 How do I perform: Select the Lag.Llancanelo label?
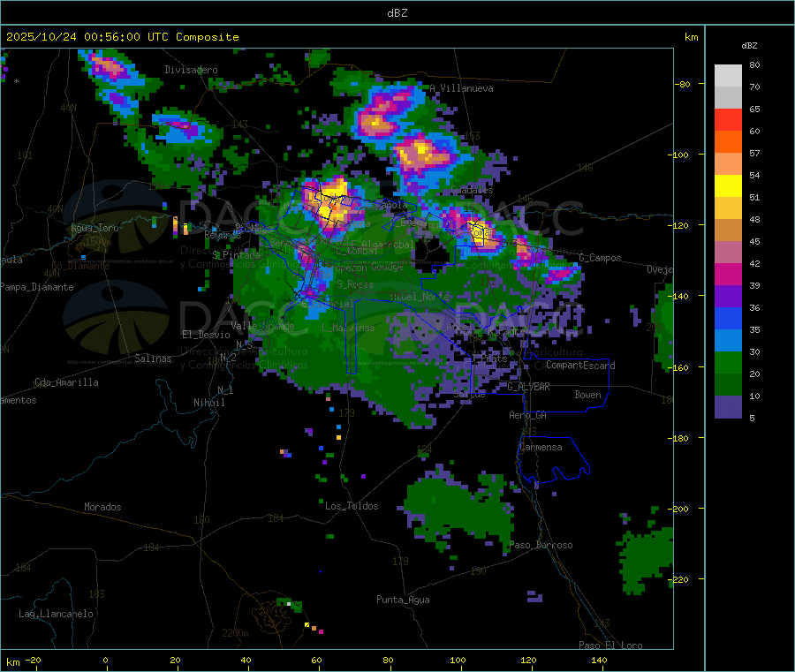click(57, 614)
